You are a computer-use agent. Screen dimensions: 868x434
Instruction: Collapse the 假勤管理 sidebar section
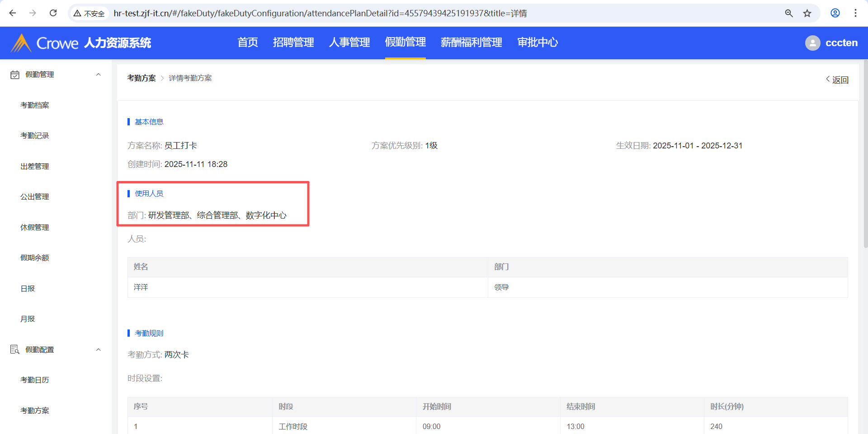coord(98,75)
